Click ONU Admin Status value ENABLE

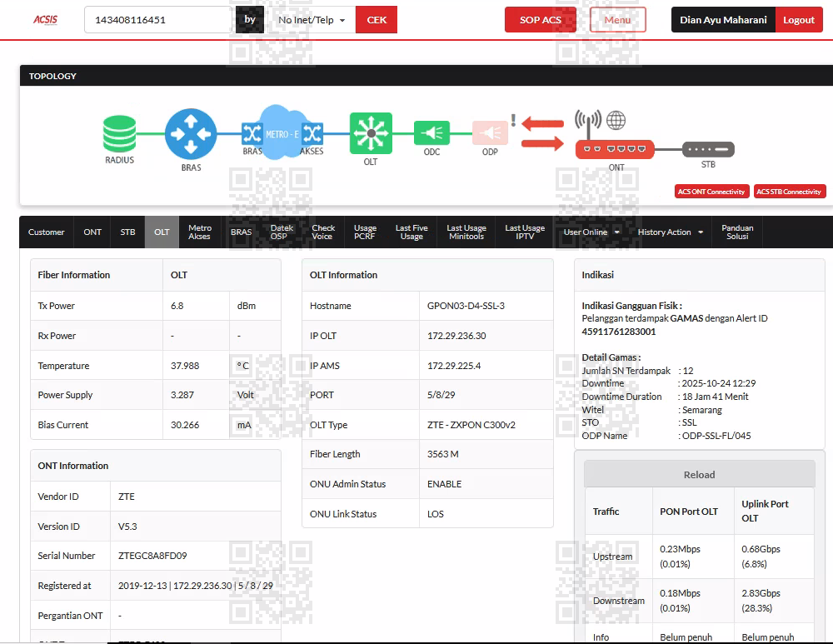(444, 484)
